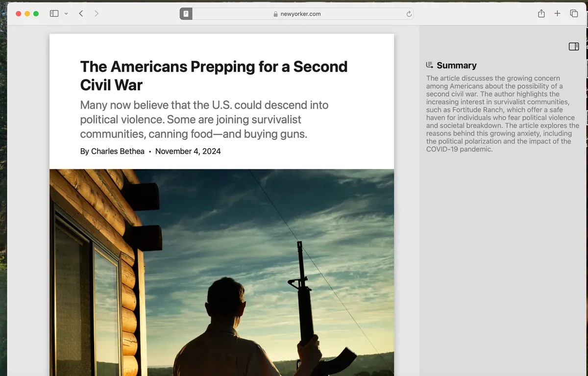The height and width of the screenshot is (376, 588).
Task: Enter full screen with the green button
Action: (x=36, y=14)
